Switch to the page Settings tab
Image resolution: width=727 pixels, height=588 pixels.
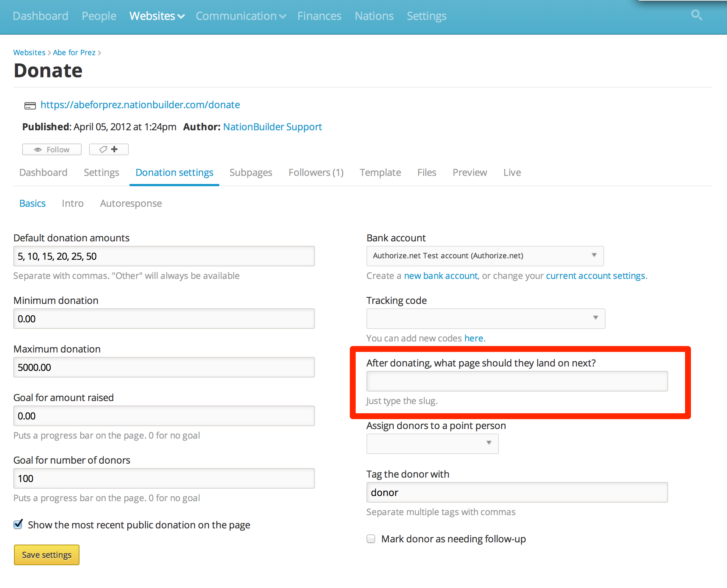click(102, 172)
